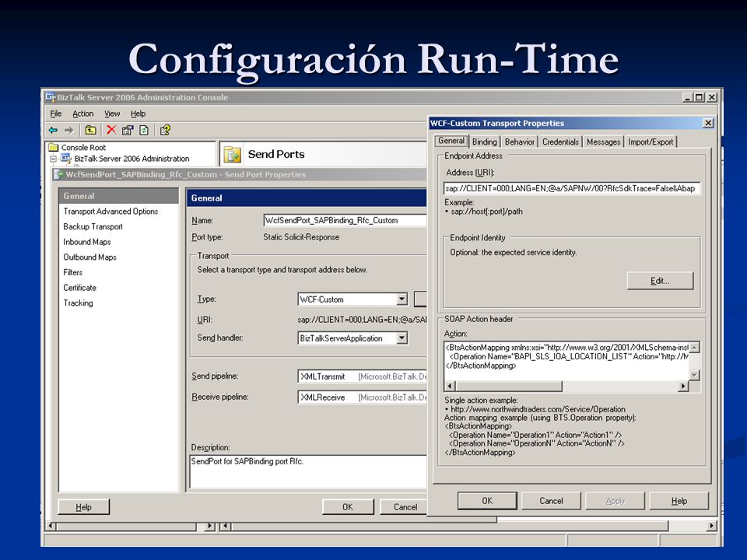The image size is (747, 560).
Task: Click the BizTalk Server 2006 Administration node icon
Action: (x=66, y=158)
